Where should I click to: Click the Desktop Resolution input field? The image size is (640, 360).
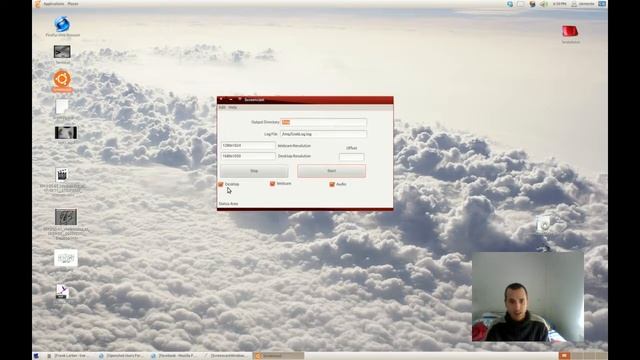pos(248,156)
